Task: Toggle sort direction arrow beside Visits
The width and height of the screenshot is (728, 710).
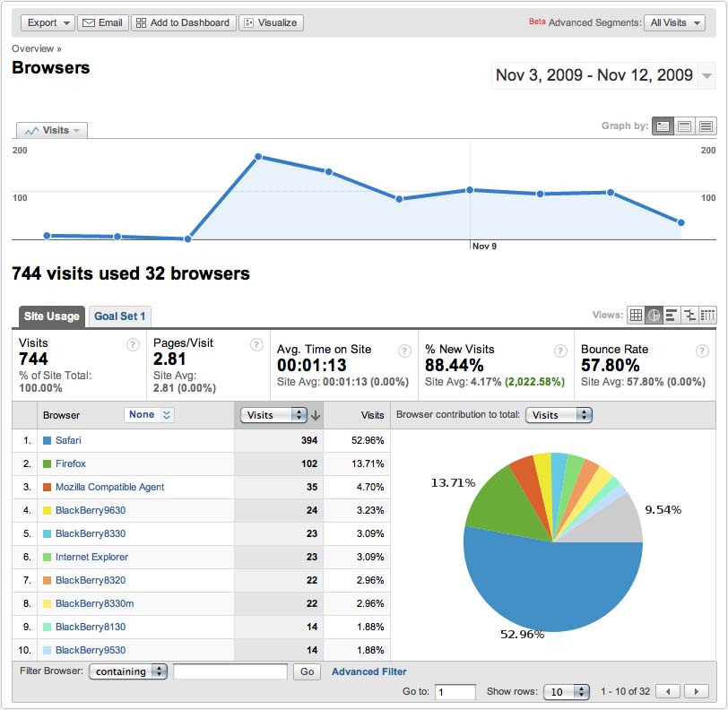Action: point(316,415)
